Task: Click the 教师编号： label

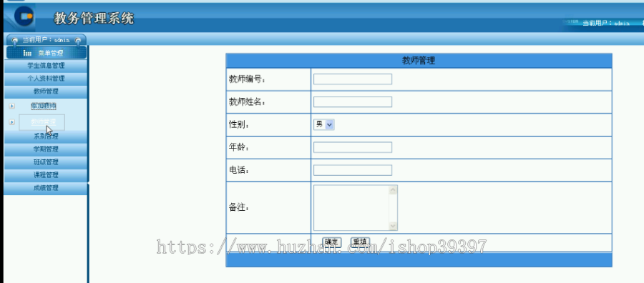Action: click(248, 79)
